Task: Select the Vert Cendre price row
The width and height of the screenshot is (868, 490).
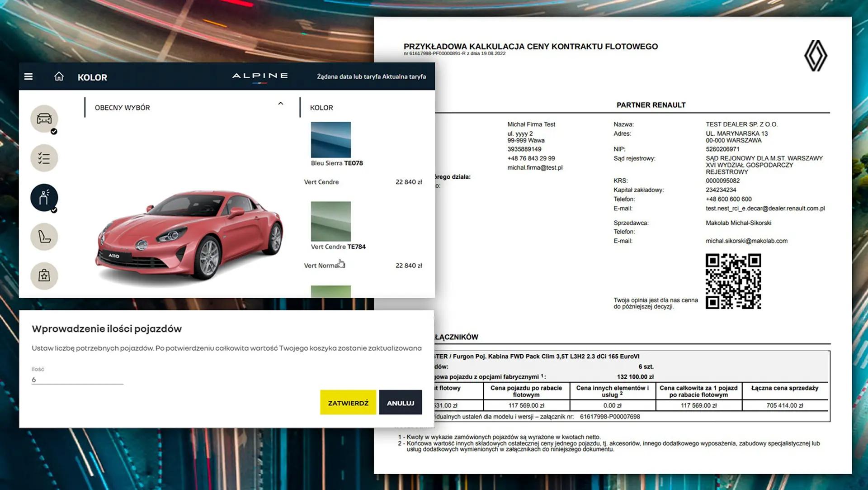Action: pyautogui.click(x=363, y=182)
